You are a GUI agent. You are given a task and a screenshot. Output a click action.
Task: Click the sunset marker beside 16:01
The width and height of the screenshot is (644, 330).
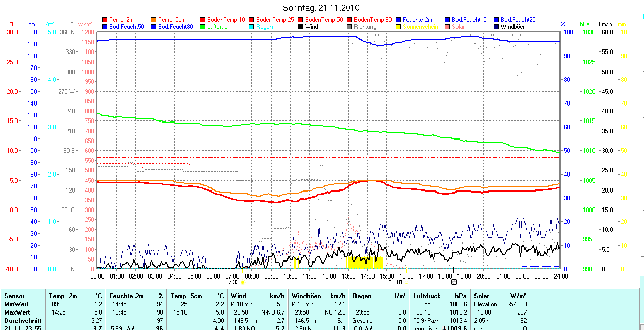406,282
